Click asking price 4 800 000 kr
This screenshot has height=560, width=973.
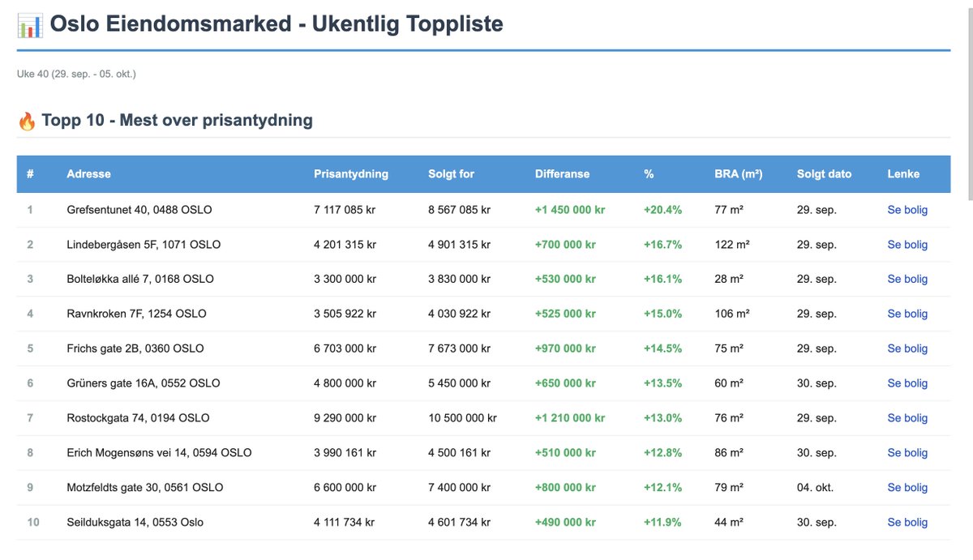tap(345, 383)
